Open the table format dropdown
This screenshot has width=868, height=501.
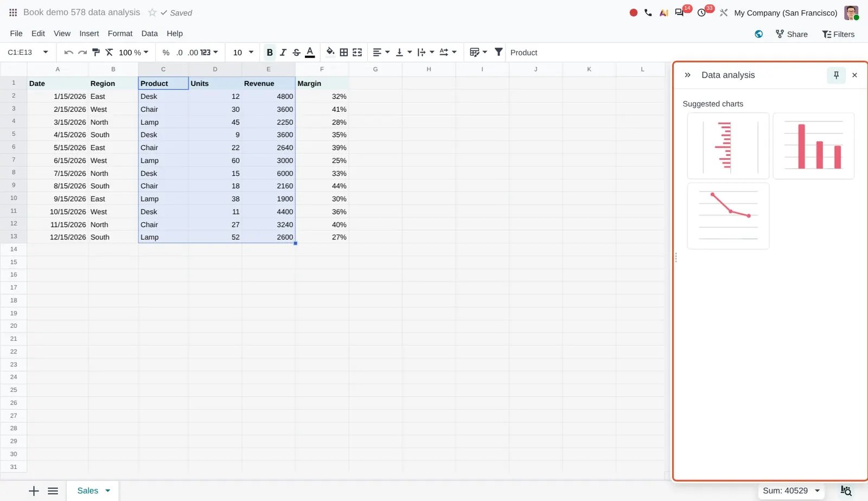click(x=478, y=53)
